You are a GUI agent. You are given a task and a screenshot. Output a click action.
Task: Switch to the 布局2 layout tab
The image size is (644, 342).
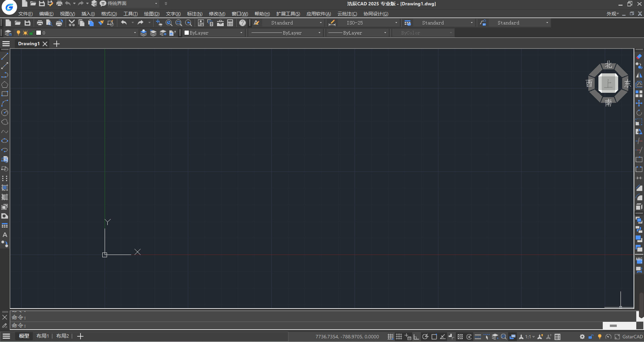click(x=63, y=336)
